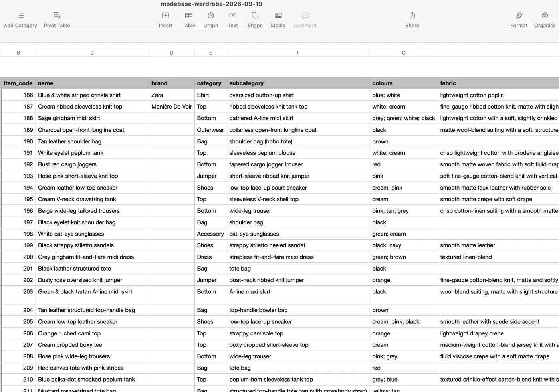This screenshot has width=559, height=392.
Task: Select cell 'Rose pink wide-leg trousers'
Action: 92,356
